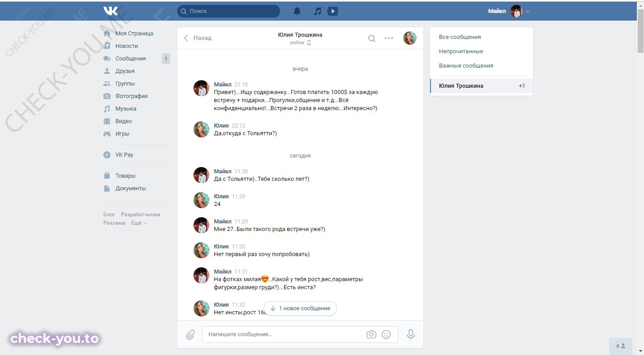Click the news icon beside Новости

tap(107, 46)
